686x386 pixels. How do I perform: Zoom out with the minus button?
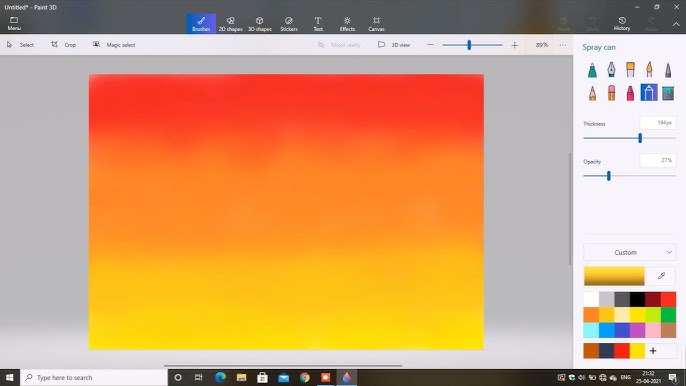[430, 45]
